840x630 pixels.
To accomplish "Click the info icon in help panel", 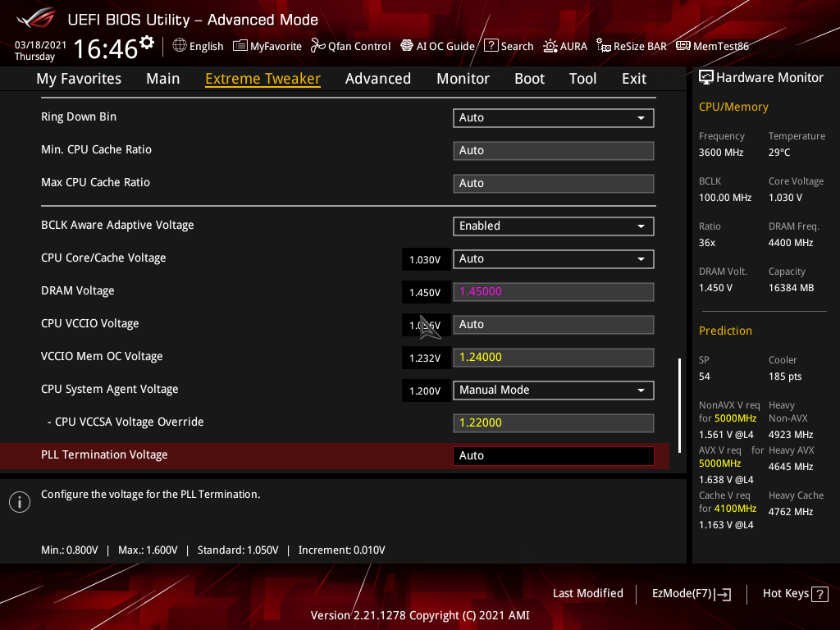I will tap(20, 502).
